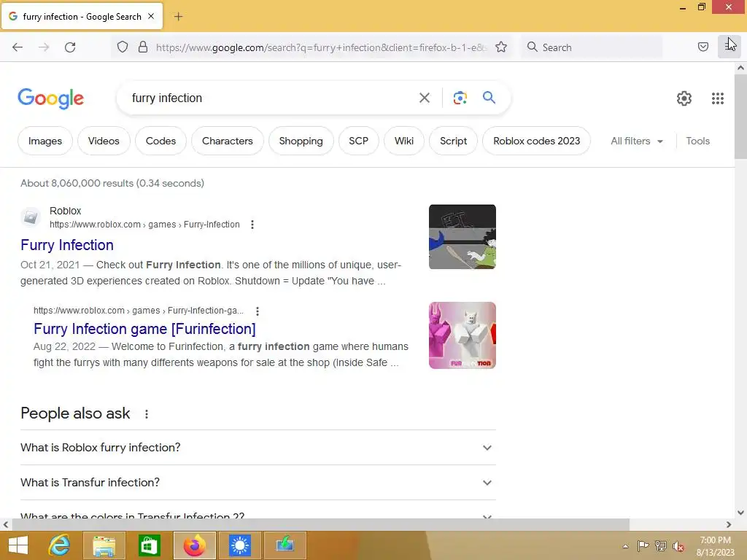The height and width of the screenshot is (560, 747).
Task: Go back to the previous page
Action: (18, 47)
